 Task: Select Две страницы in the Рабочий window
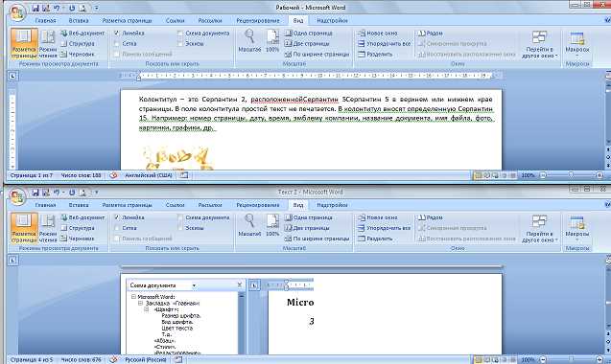[307, 44]
